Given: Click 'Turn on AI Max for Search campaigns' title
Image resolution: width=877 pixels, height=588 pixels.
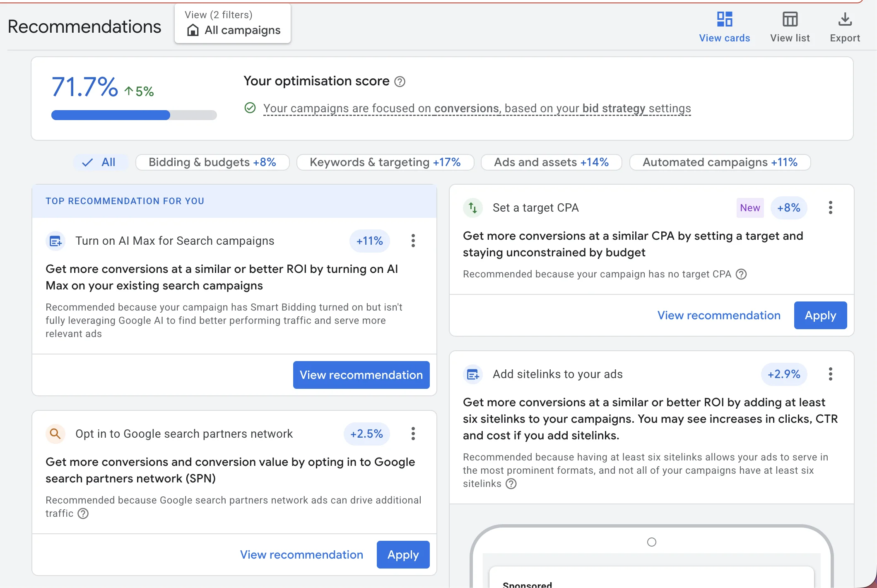Looking at the screenshot, I should coord(175,241).
